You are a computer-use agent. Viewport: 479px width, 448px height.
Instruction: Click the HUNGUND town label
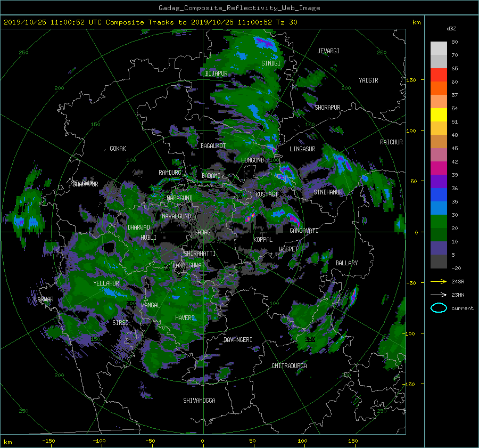pyautogui.click(x=252, y=160)
